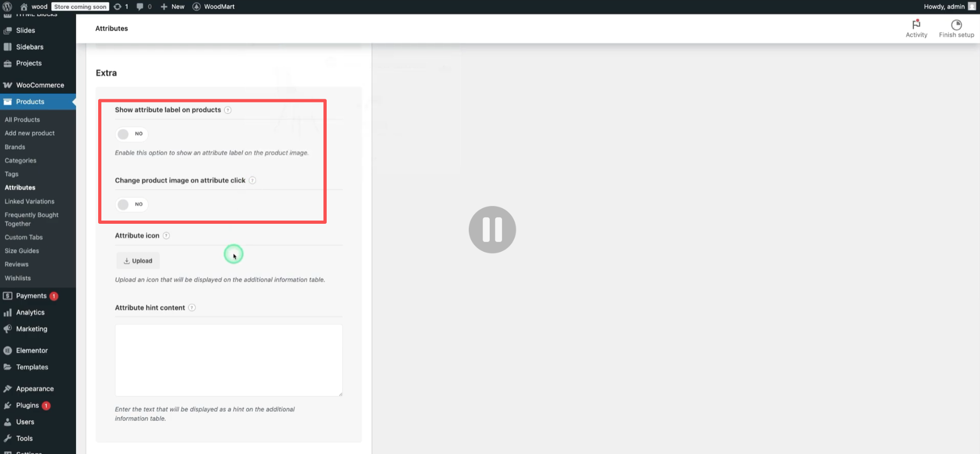Click the admin avatar icon
980x454 pixels.
coord(971,6)
